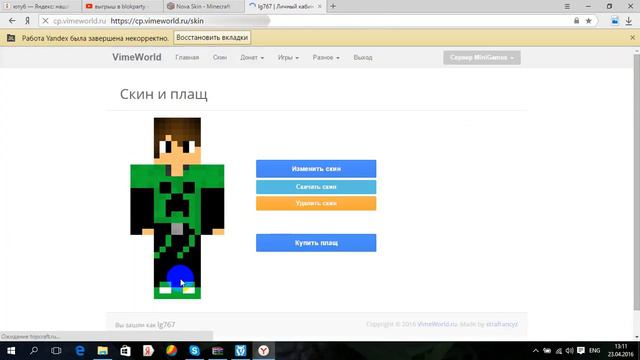Open Главная in the navbar
The height and width of the screenshot is (360, 640).
tap(187, 58)
